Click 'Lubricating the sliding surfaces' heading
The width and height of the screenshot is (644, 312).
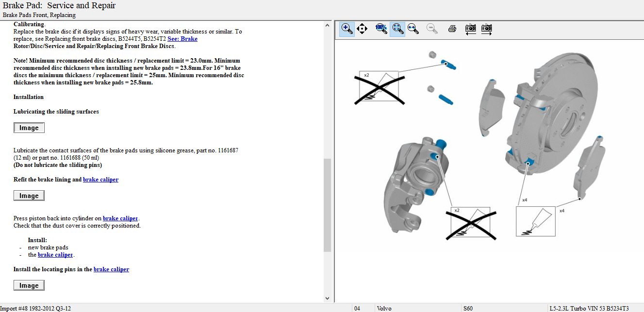pyautogui.click(x=56, y=112)
